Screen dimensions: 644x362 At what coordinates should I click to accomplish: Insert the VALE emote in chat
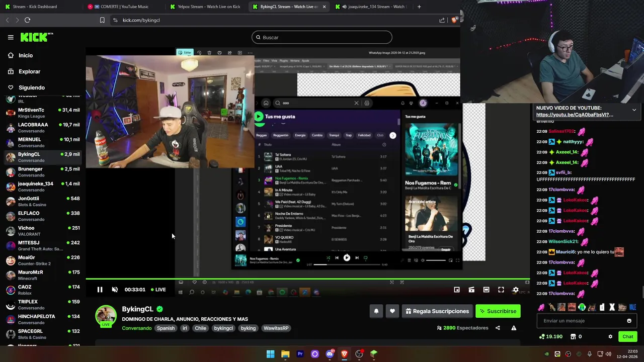(x=632, y=307)
